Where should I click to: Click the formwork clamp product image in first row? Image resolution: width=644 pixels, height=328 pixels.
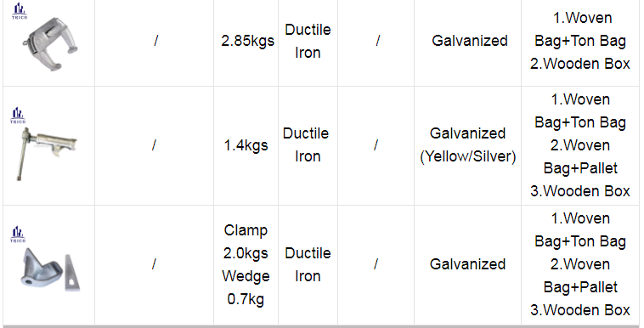pos(50,44)
